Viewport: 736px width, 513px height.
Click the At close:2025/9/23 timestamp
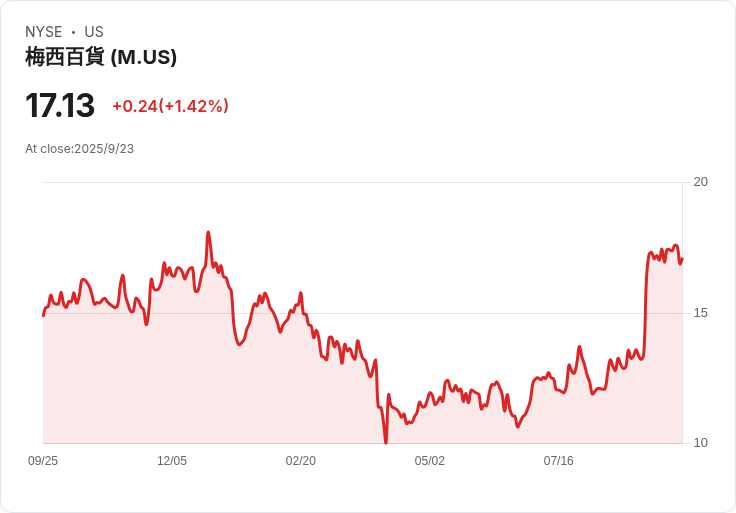(x=79, y=149)
